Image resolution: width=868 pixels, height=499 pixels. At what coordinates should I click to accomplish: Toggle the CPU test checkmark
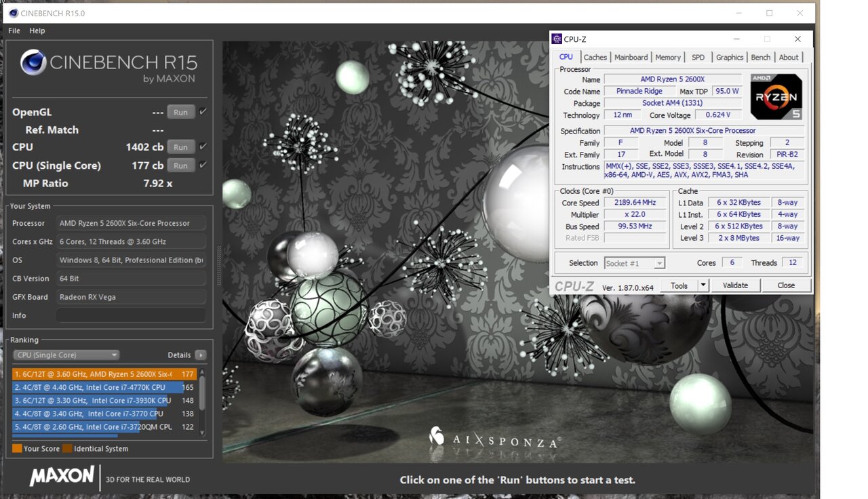(x=203, y=146)
